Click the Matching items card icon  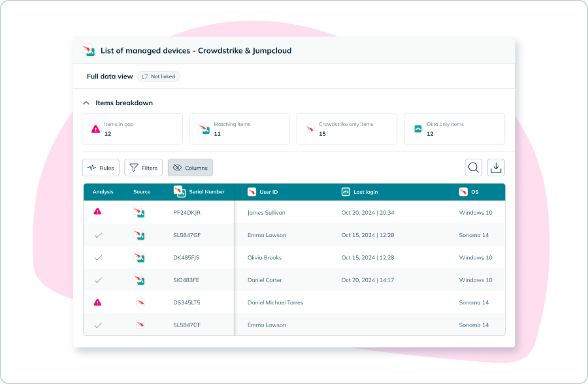[204, 129]
